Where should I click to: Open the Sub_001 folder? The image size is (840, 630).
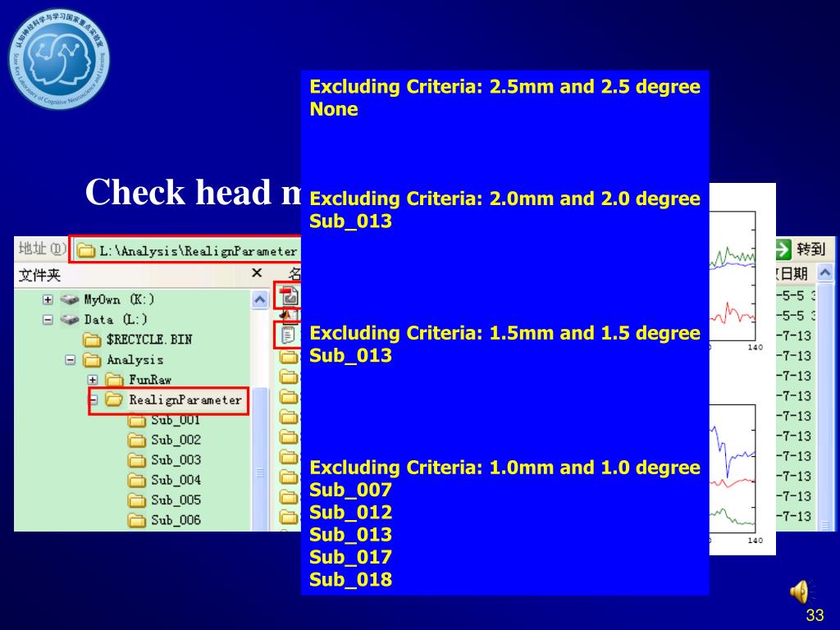(x=164, y=420)
